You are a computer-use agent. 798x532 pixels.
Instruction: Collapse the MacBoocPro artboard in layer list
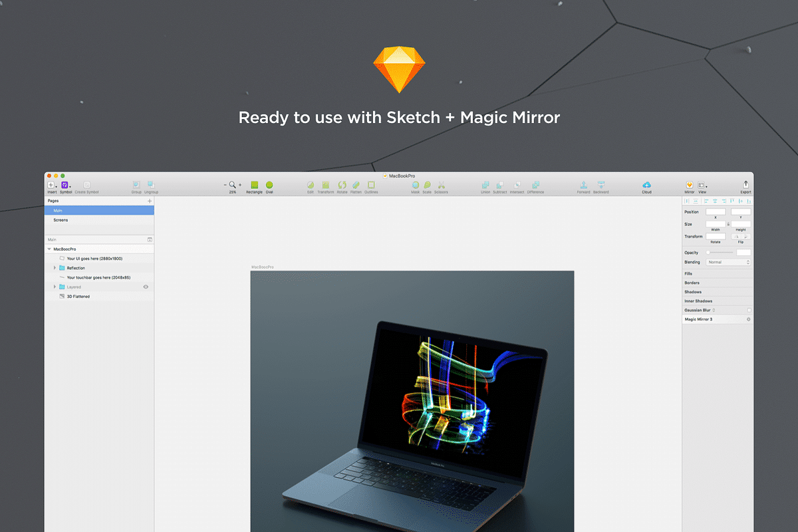pos(49,249)
